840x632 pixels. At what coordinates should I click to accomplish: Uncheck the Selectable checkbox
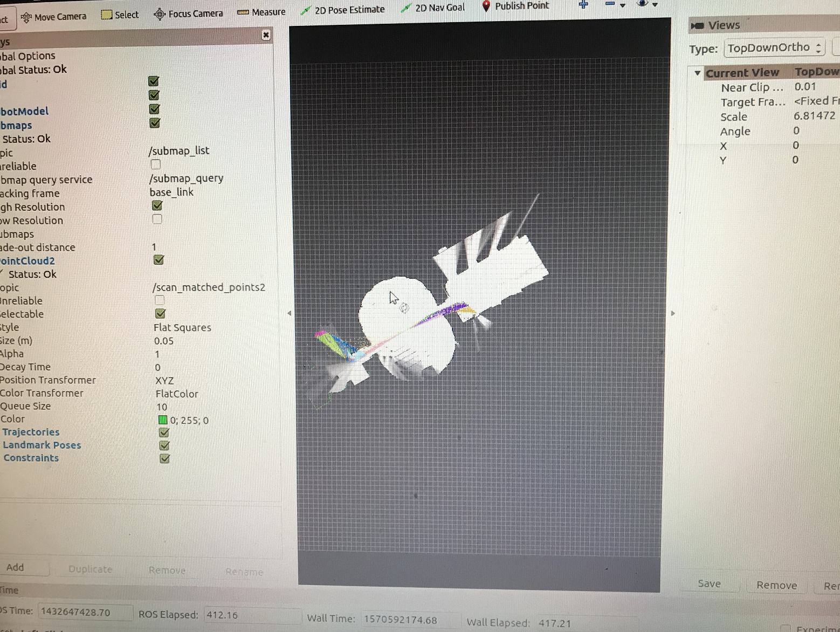[160, 313]
